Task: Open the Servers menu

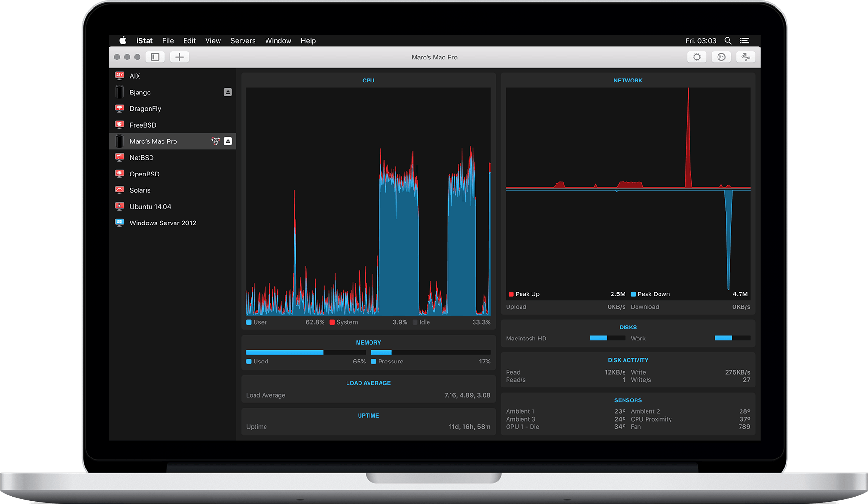Action: [x=243, y=40]
